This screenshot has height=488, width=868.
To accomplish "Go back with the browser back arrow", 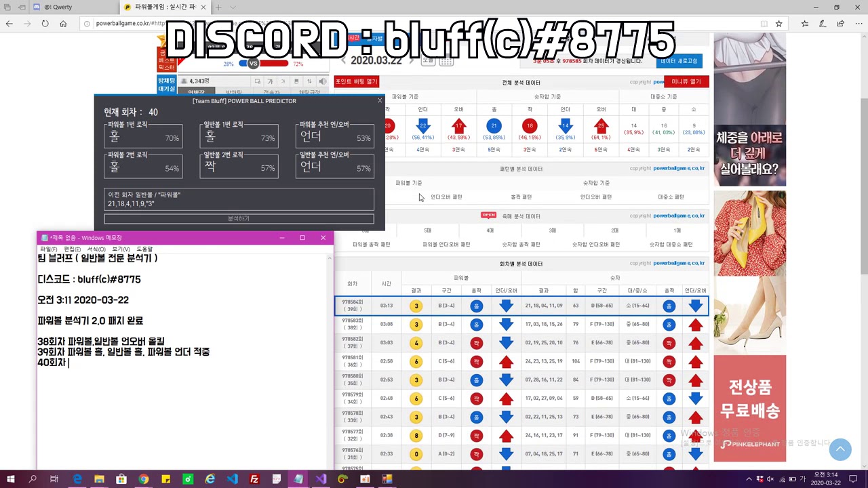I will click(x=9, y=24).
